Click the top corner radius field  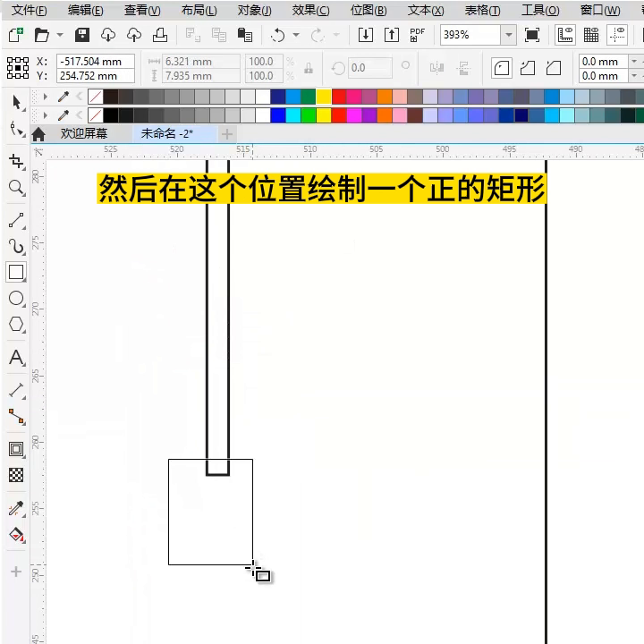pos(603,62)
